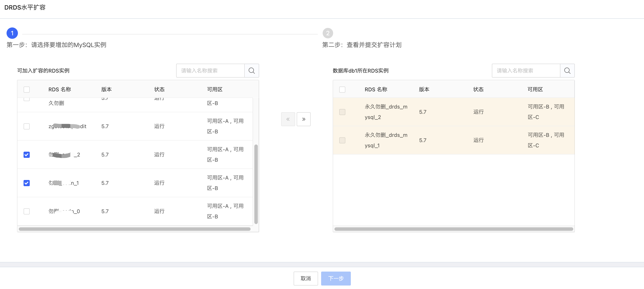Toggle checkbox for 永久勿删_drds_mysql_1 row

(342, 140)
